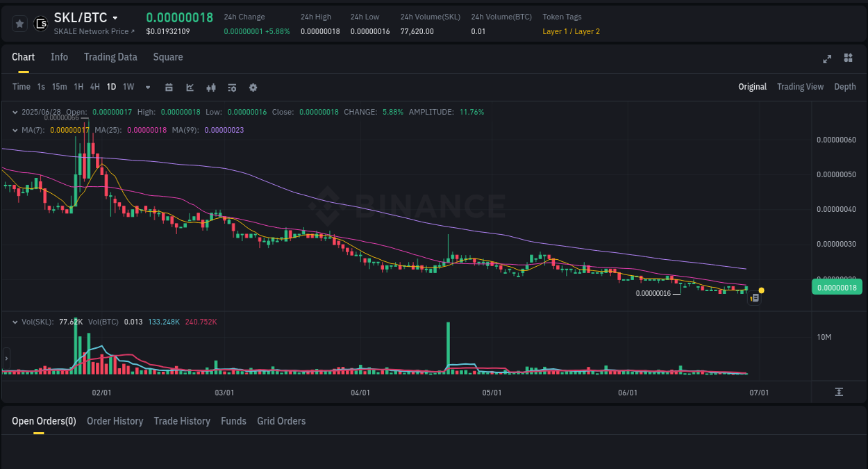Expand the left sidebar panel arrow
The height and width of the screenshot is (469, 868).
[6, 359]
